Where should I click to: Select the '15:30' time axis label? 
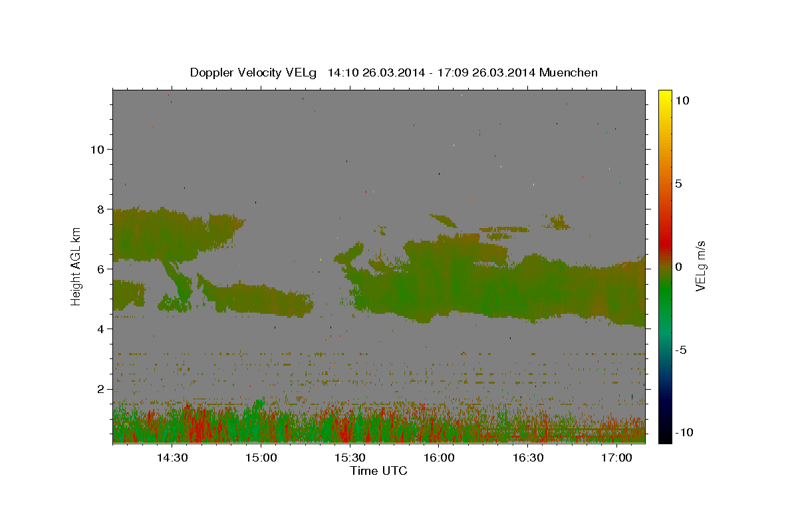(350, 458)
